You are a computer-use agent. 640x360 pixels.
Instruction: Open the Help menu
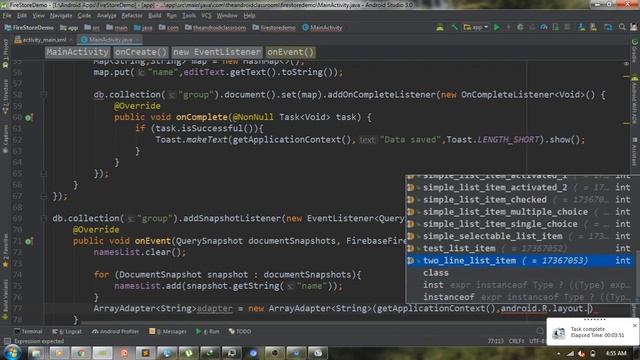coord(249,16)
